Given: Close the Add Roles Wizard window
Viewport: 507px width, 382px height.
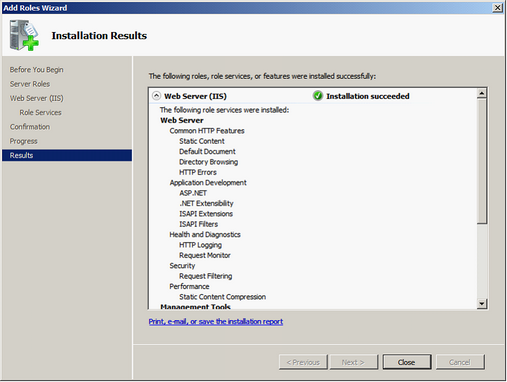Looking at the screenshot, I should click(497, 7).
